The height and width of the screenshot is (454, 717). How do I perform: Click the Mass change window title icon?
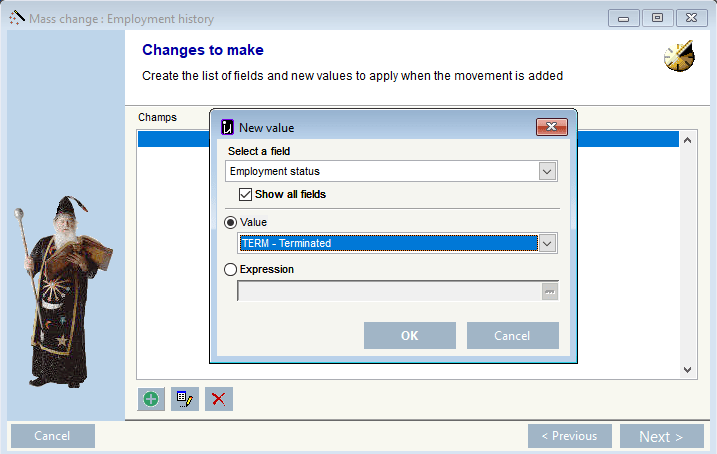16,18
